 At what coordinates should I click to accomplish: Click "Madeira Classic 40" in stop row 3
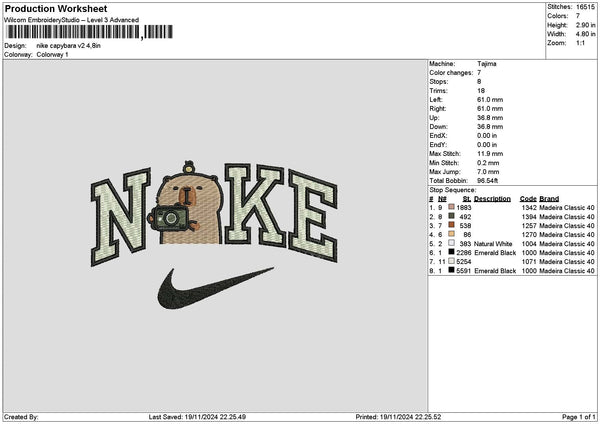coord(567,225)
